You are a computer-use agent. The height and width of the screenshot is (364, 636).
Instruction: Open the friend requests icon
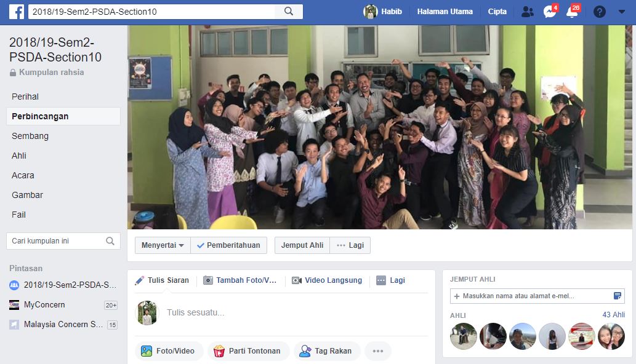coord(527,12)
